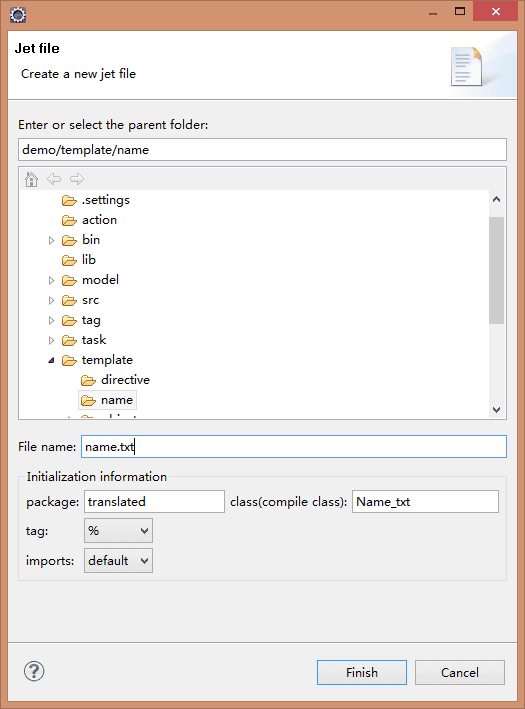
Task: Click the Finish button
Action: pyautogui.click(x=362, y=672)
